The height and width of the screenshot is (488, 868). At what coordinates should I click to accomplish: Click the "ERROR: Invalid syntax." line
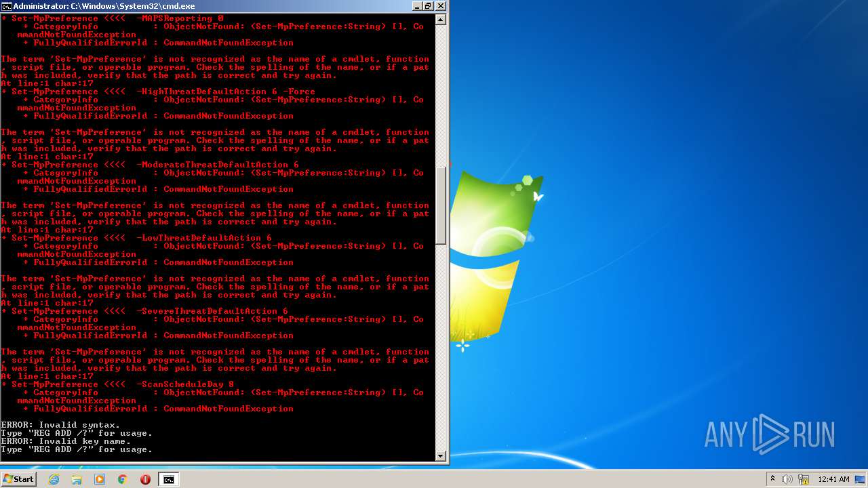point(60,425)
